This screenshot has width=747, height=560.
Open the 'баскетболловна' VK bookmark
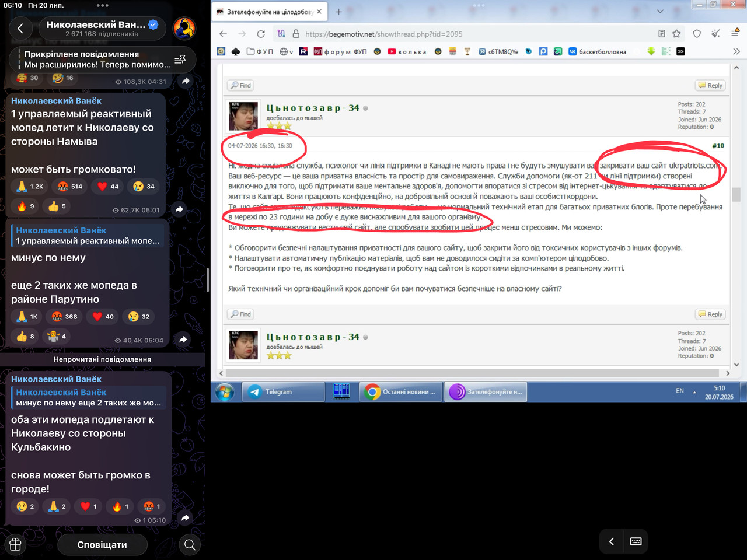(x=597, y=51)
